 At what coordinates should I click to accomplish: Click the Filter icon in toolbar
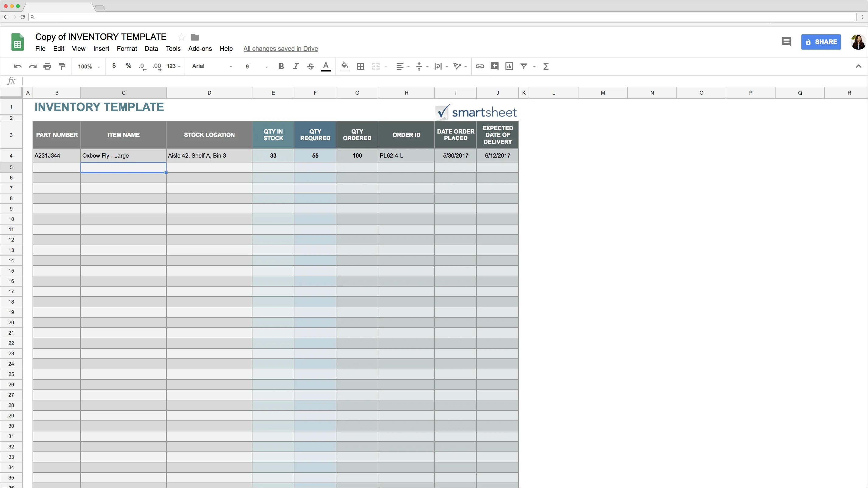pyautogui.click(x=523, y=66)
